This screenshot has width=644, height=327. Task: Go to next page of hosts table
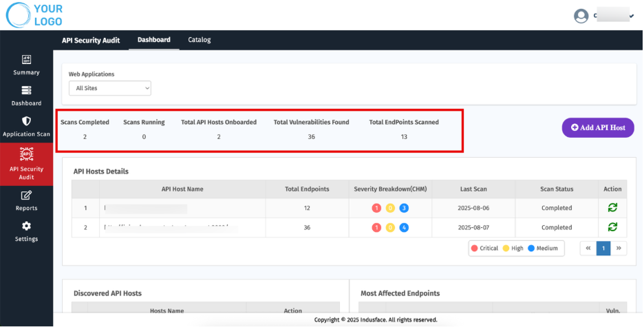619,248
